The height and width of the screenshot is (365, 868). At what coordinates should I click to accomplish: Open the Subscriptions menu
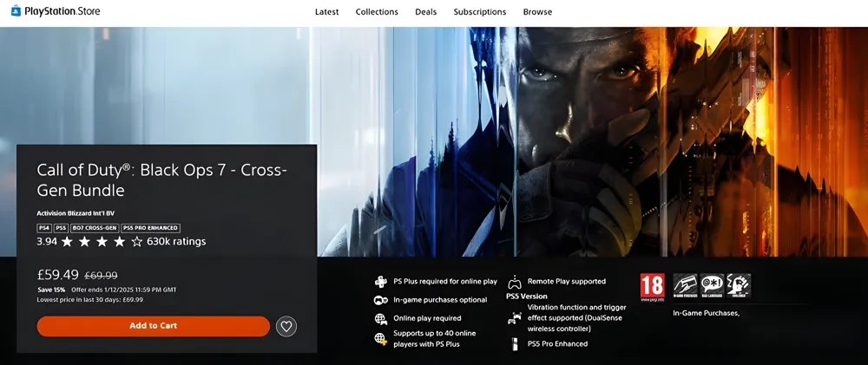(x=479, y=12)
